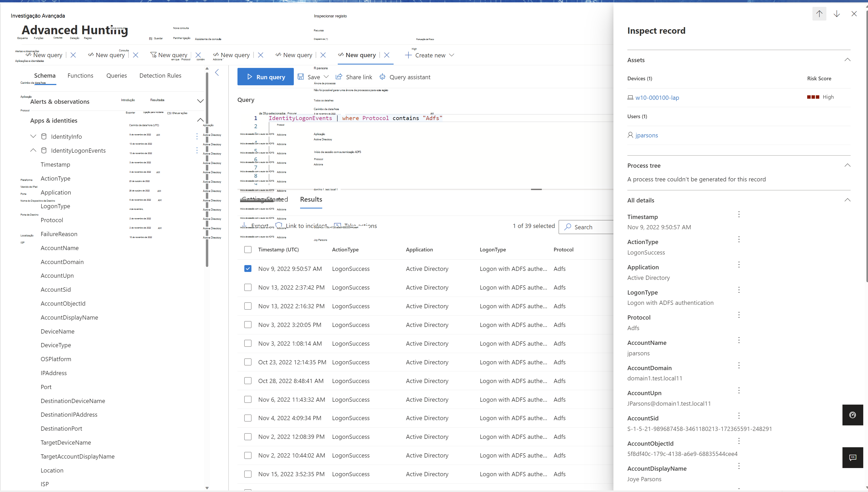This screenshot has width=868, height=492.
Task: Select all results using the header checkbox
Action: pos(248,249)
